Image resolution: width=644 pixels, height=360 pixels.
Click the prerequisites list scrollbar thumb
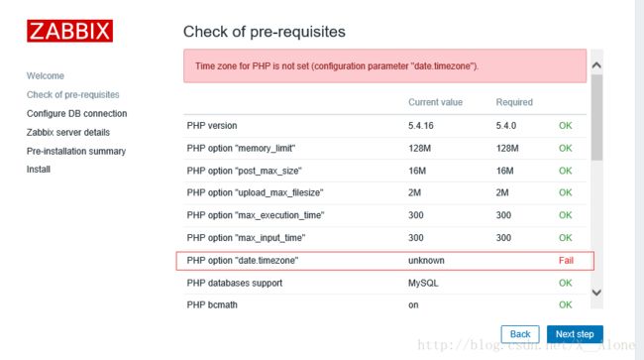pyautogui.click(x=596, y=117)
